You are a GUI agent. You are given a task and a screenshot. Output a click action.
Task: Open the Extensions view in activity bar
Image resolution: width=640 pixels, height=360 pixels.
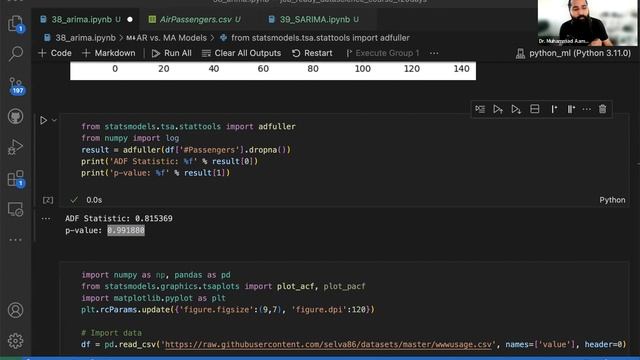tap(16, 179)
